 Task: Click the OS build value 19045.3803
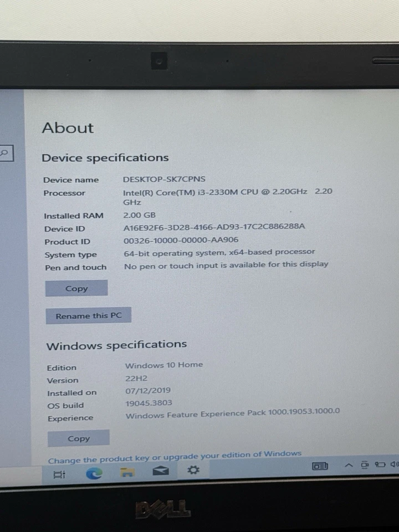(x=149, y=403)
